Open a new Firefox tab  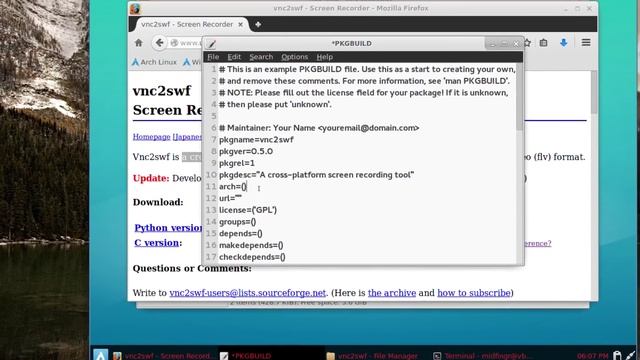(258, 24)
